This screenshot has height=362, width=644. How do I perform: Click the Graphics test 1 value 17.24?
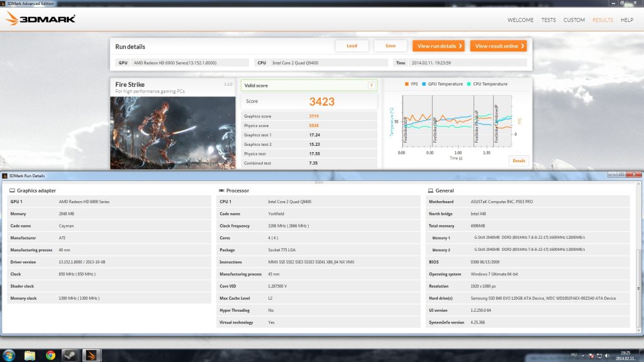click(x=314, y=135)
